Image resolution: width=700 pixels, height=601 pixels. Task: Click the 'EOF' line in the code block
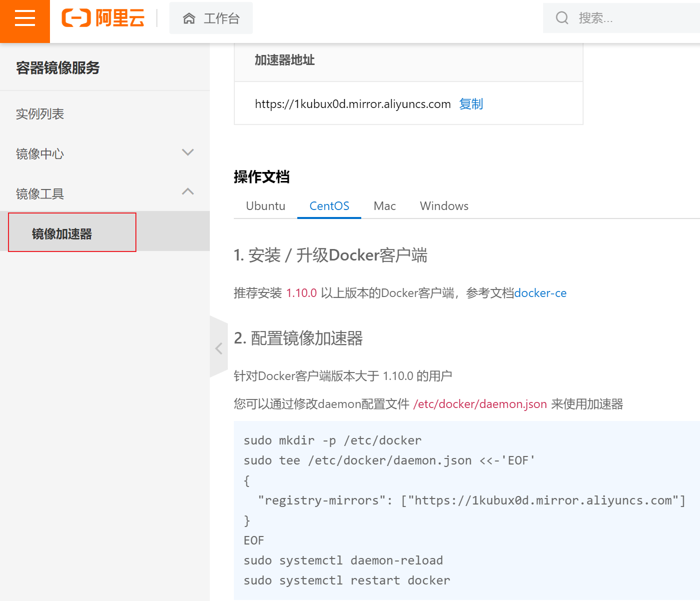click(x=254, y=540)
